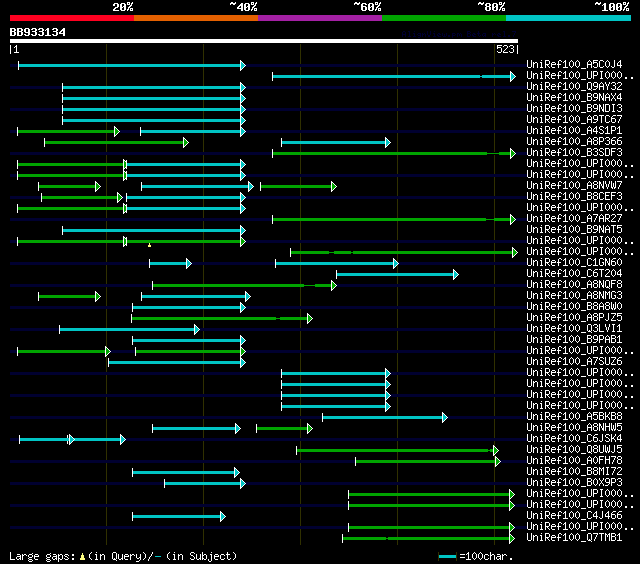Viewport: 640px width, 564px height.
Task: Click the cyan alignment bar in A5C0J4 row
Action: click(x=132, y=65)
